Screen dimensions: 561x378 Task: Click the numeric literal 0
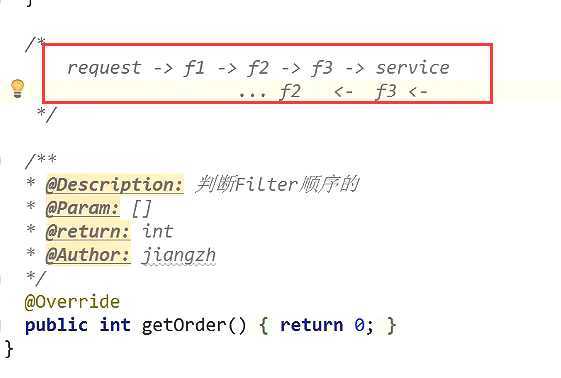(x=359, y=325)
